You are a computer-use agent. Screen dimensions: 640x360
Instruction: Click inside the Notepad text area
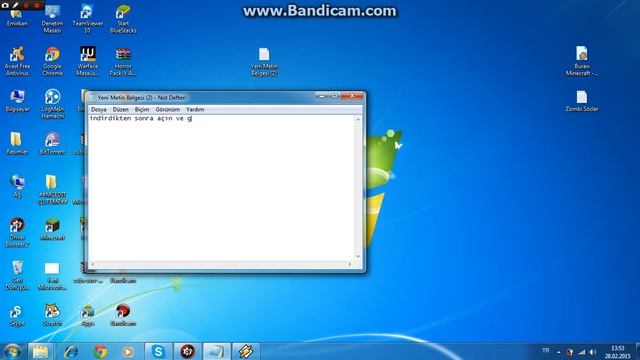[222, 188]
